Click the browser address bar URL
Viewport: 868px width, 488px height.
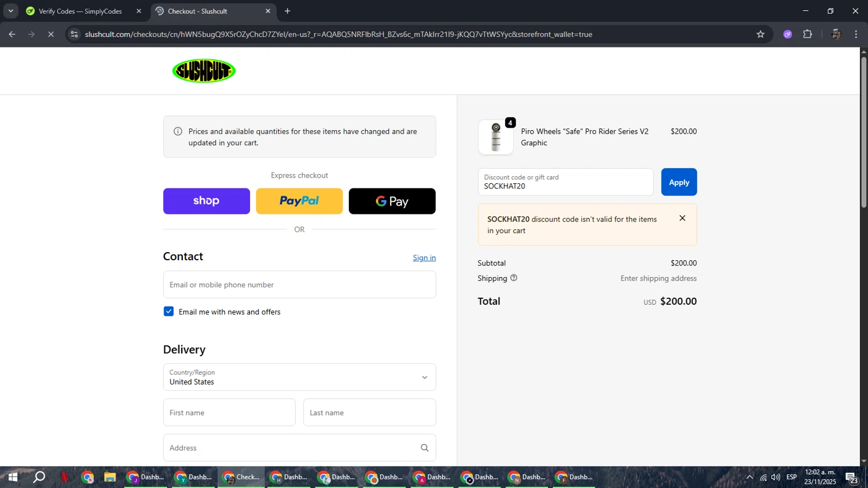pyautogui.click(x=339, y=34)
